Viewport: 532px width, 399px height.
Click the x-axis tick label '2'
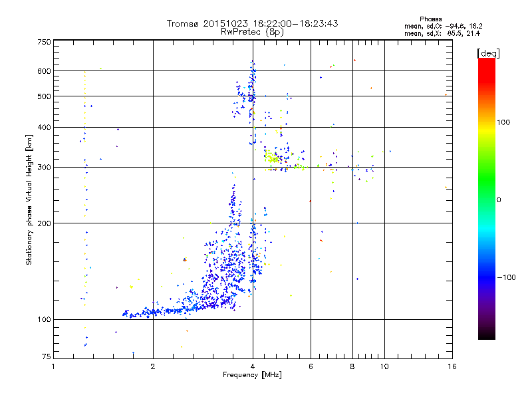point(153,366)
